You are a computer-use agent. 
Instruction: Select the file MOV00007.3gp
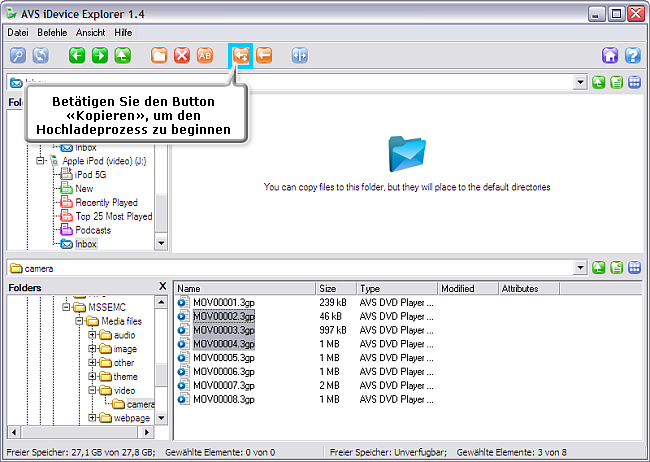click(x=216, y=385)
